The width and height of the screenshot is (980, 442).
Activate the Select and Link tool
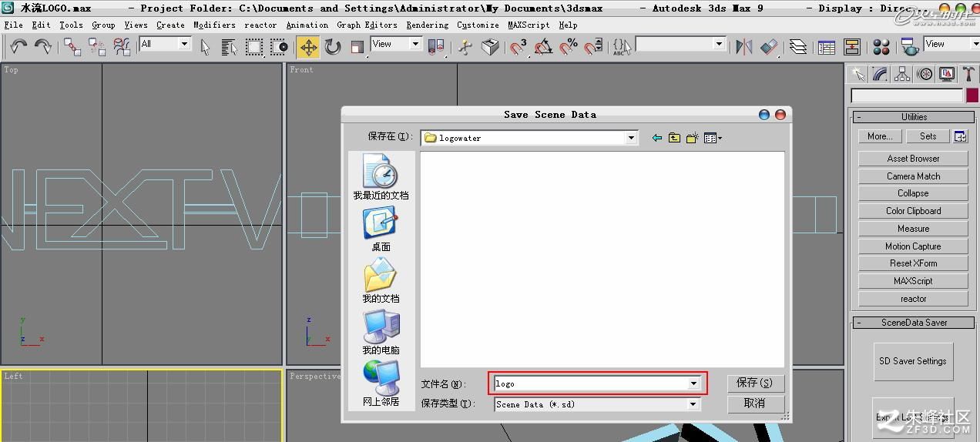[72, 47]
